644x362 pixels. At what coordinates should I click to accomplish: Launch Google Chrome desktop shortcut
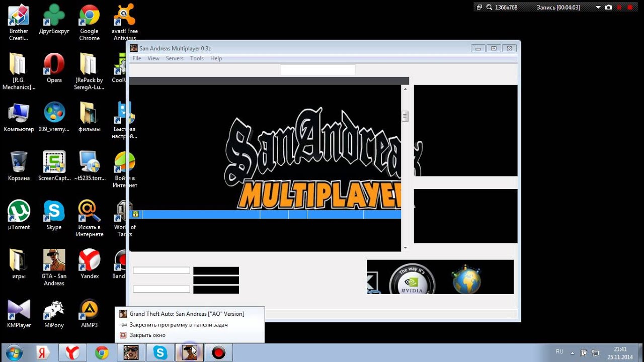click(90, 23)
